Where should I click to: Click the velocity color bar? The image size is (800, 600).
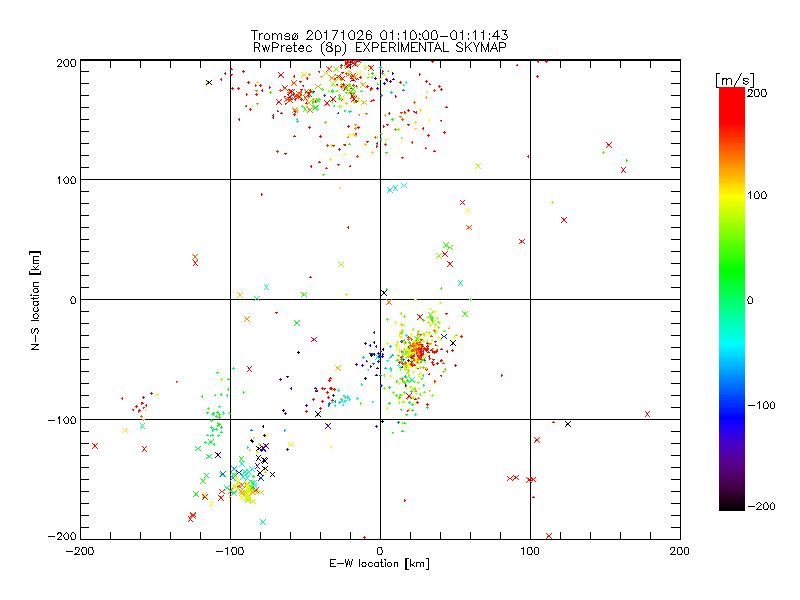tap(732, 299)
